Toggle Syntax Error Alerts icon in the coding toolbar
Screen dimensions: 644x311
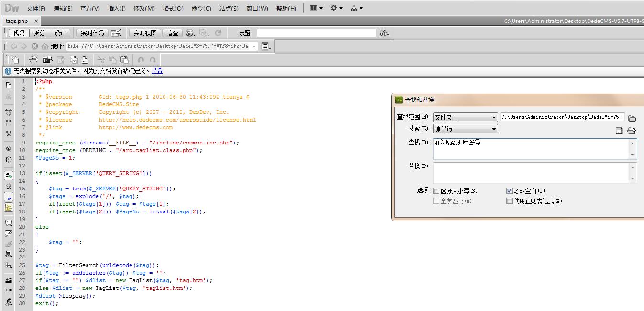(x=9, y=207)
